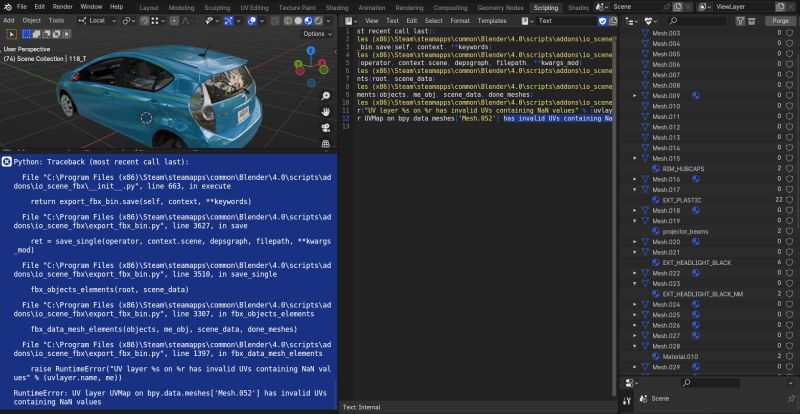Open viewport Options dropdown
Image resolution: width=800 pixels, height=414 pixels.
(x=317, y=34)
